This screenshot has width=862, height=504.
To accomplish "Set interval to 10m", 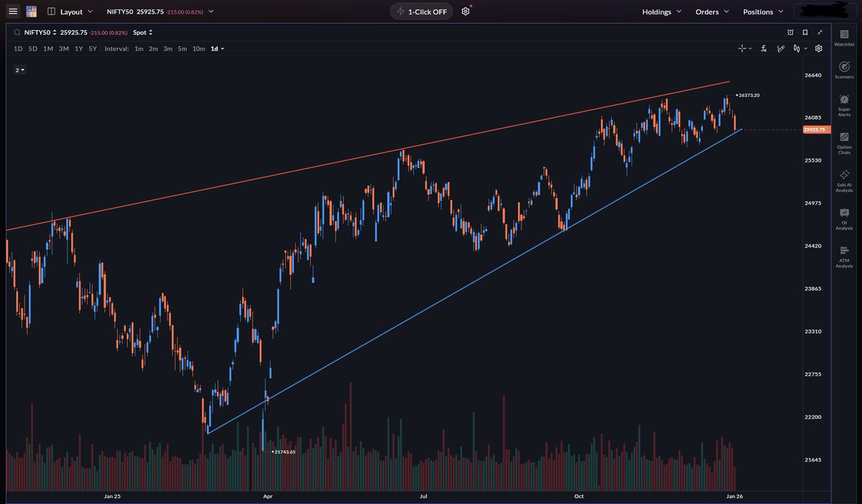I will coord(198,49).
